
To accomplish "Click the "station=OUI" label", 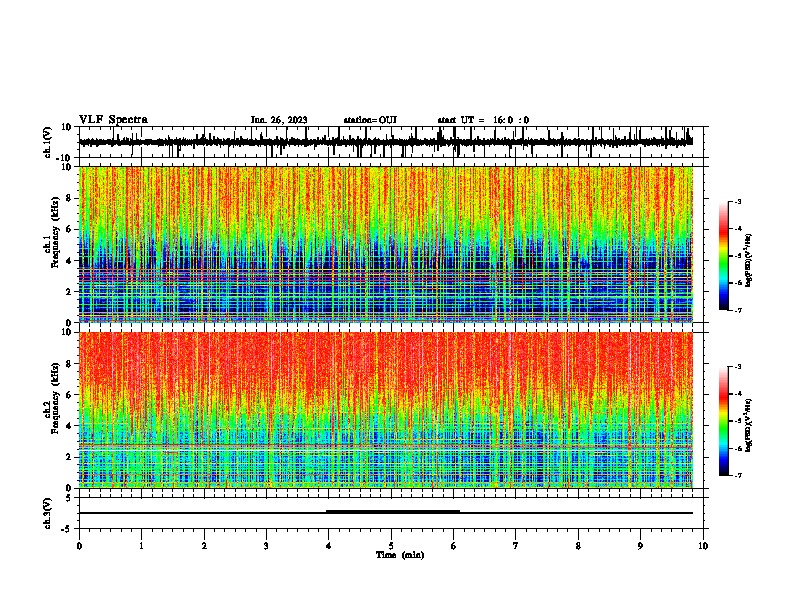I will pos(370,120).
